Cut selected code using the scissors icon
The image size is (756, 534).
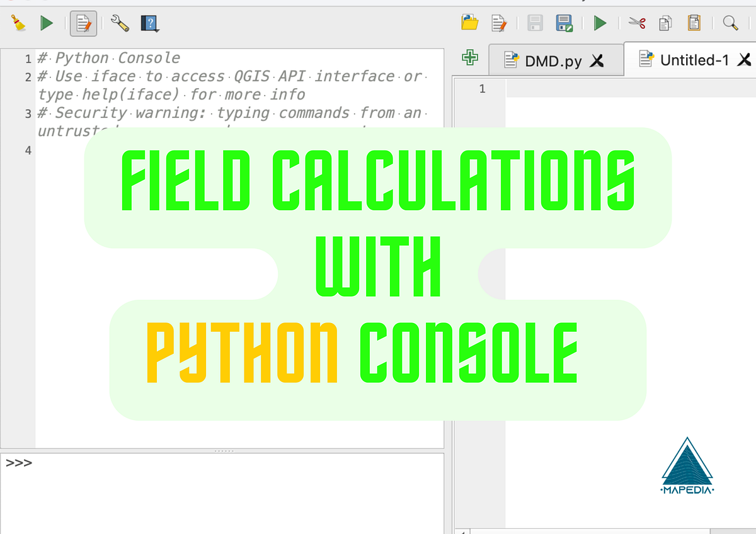click(x=637, y=23)
